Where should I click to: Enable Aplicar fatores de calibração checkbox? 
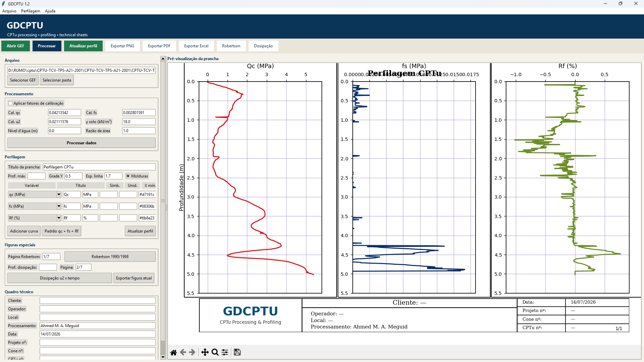point(10,103)
